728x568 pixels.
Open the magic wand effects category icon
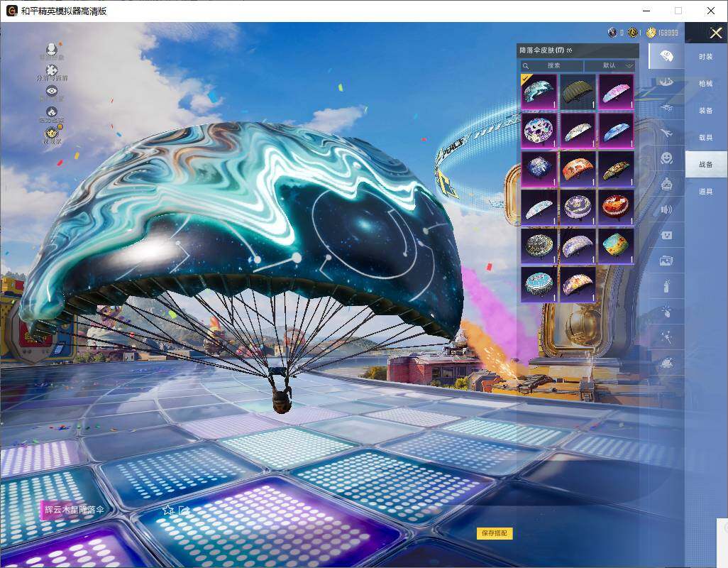pyautogui.click(x=667, y=337)
